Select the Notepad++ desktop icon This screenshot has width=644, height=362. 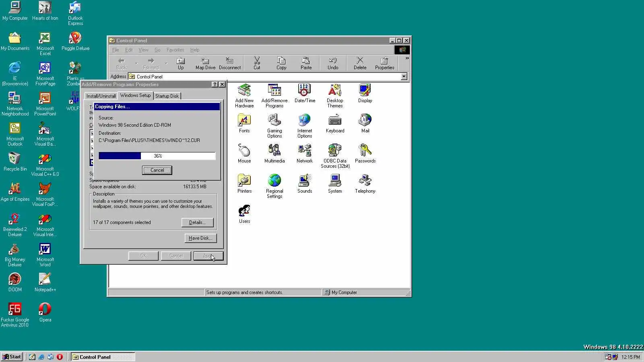[45, 282]
